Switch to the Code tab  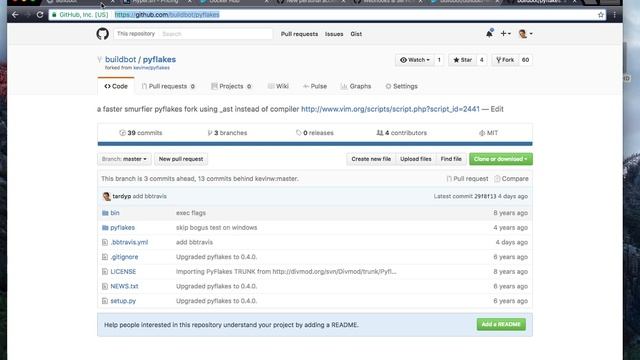[x=116, y=87]
